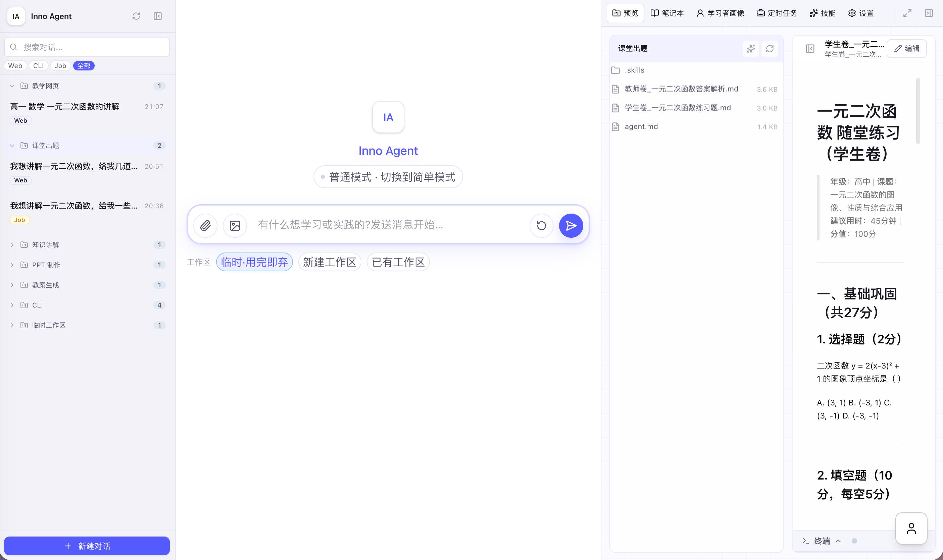Switch to simple mode via 普通模式 pill
Image resolution: width=943 pixels, height=560 pixels.
tap(388, 177)
